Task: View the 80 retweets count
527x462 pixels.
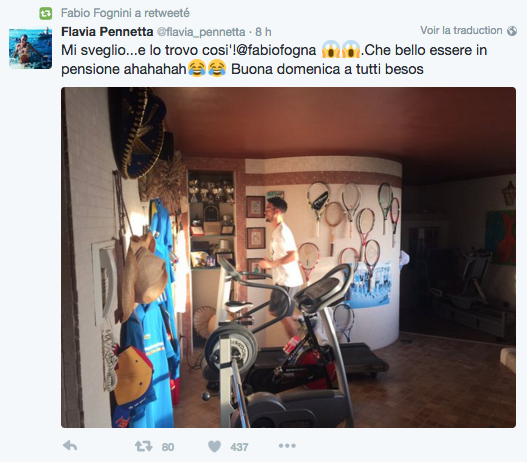Action: pyautogui.click(x=168, y=447)
